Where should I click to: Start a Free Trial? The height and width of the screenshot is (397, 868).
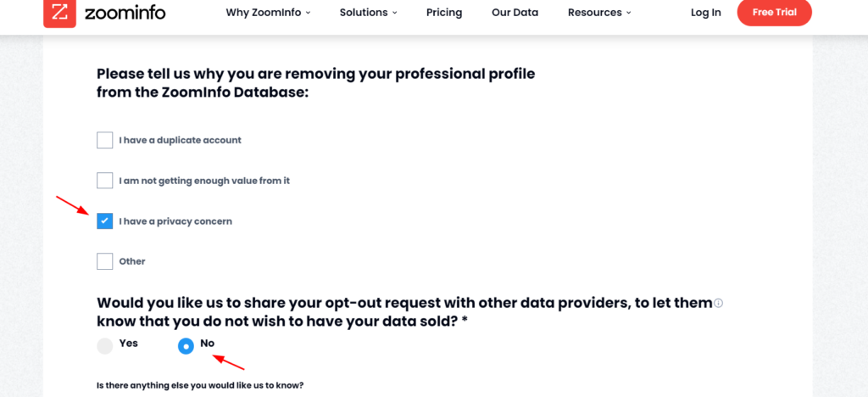pos(775,12)
